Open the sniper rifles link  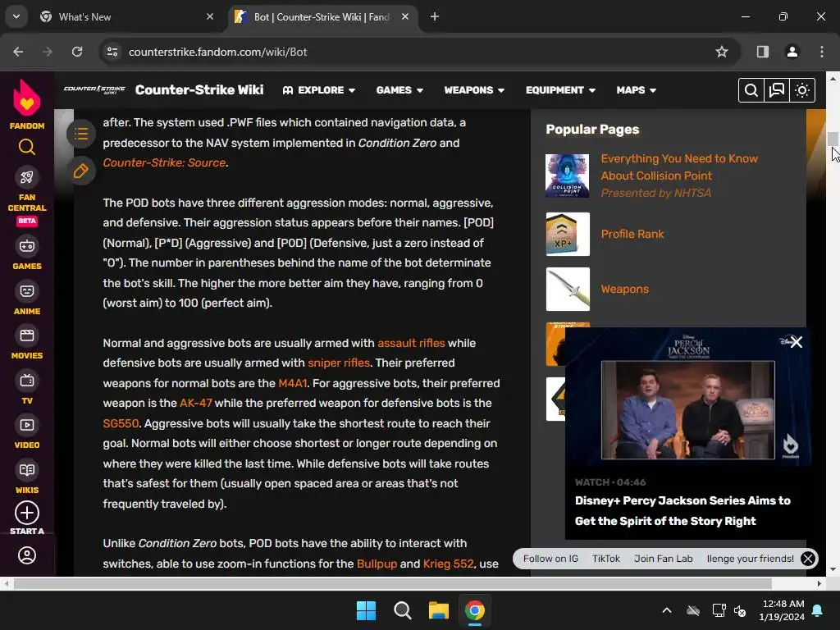(x=339, y=363)
